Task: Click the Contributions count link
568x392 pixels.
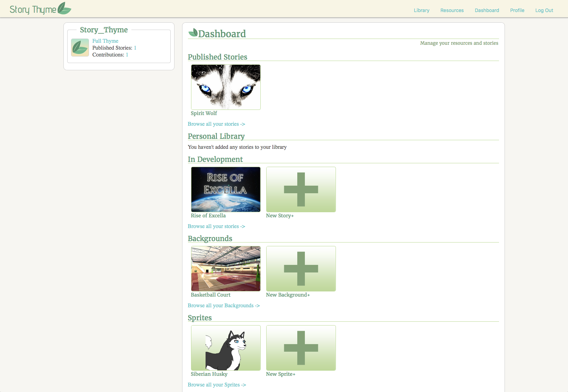Action: click(x=127, y=55)
